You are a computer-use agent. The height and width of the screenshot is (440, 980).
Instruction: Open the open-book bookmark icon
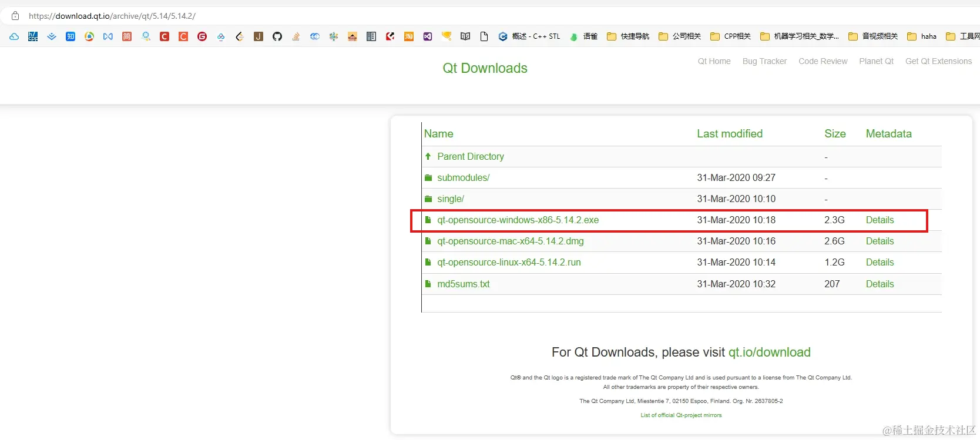pyautogui.click(x=465, y=36)
